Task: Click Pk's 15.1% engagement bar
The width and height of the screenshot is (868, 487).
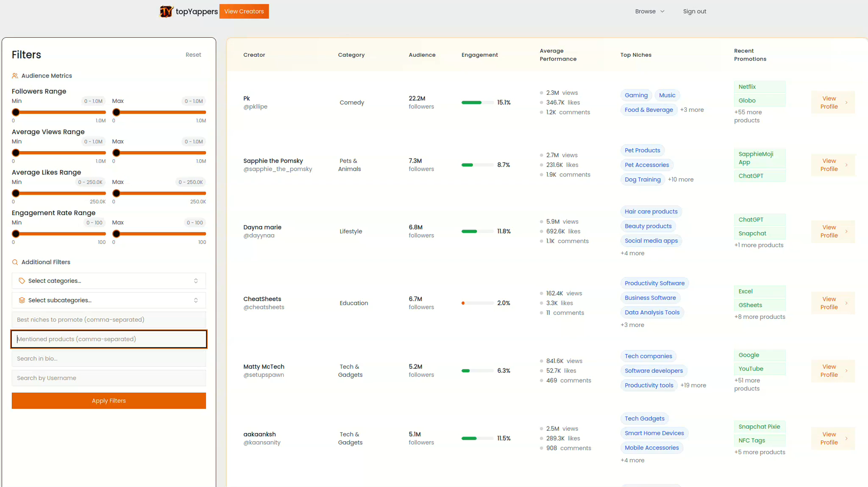Action: [477, 102]
